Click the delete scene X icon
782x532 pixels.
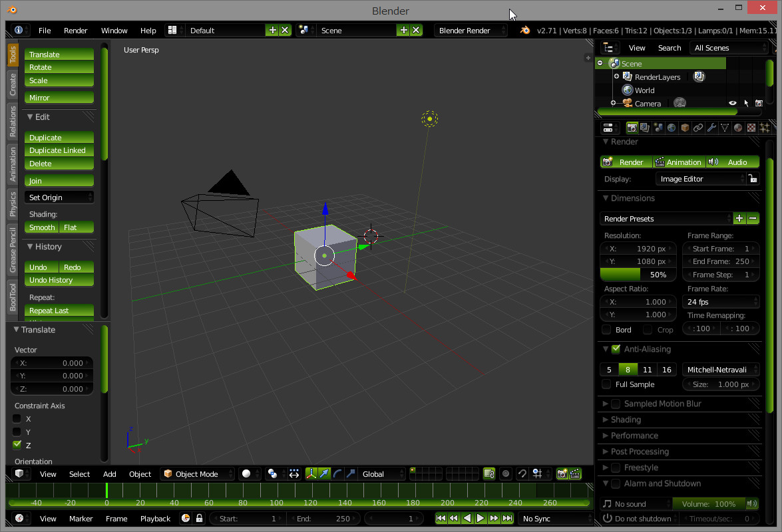pos(416,31)
